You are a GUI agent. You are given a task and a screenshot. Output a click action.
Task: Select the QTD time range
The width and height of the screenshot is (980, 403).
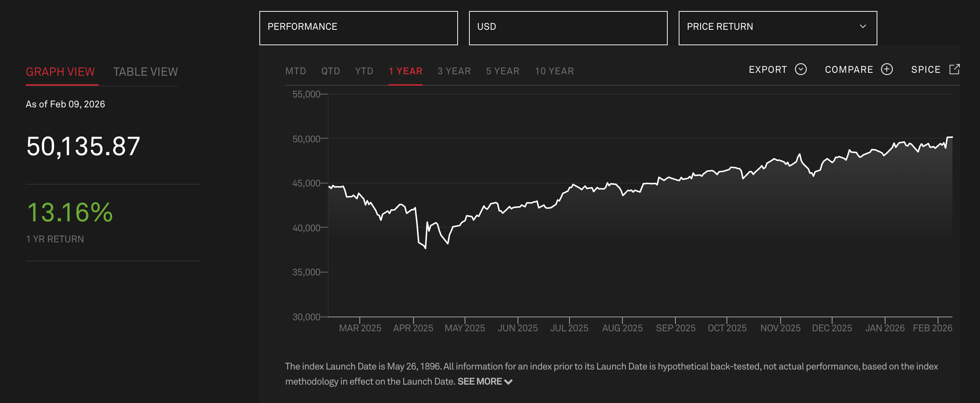tap(330, 71)
